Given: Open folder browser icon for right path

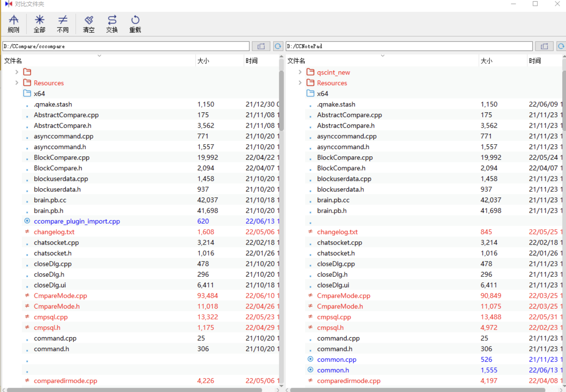Looking at the screenshot, I should 544,46.
